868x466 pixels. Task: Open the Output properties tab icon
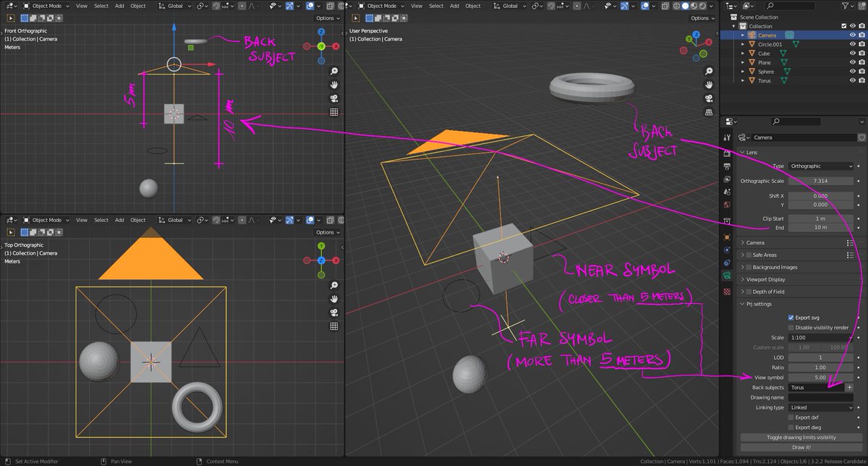coord(727,168)
